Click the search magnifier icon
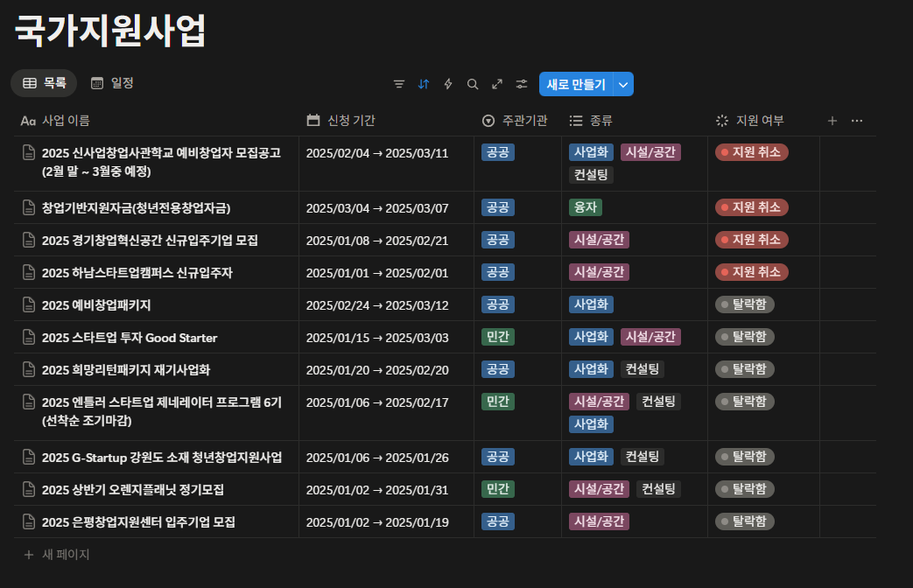The height and width of the screenshot is (588, 913). pos(472,84)
